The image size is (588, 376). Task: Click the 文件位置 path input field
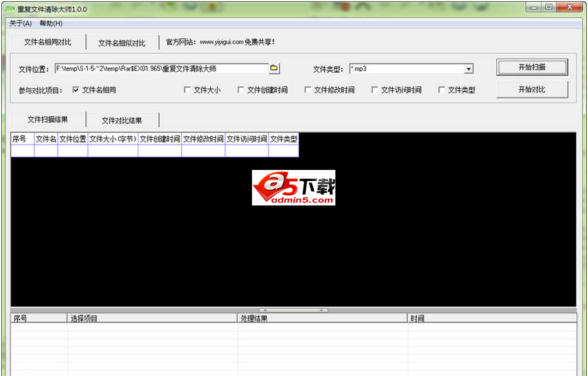pos(161,69)
